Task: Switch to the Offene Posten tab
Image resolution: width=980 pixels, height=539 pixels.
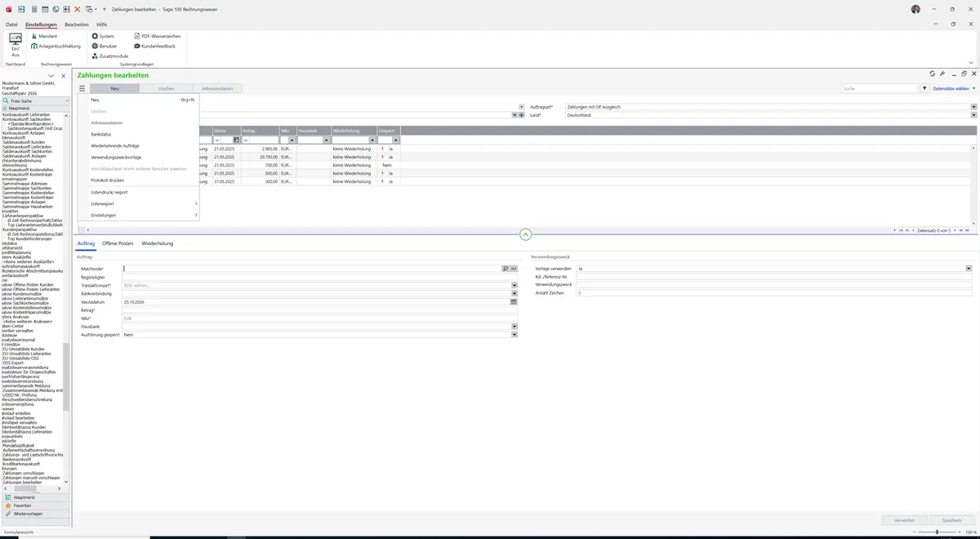Action: (x=118, y=243)
